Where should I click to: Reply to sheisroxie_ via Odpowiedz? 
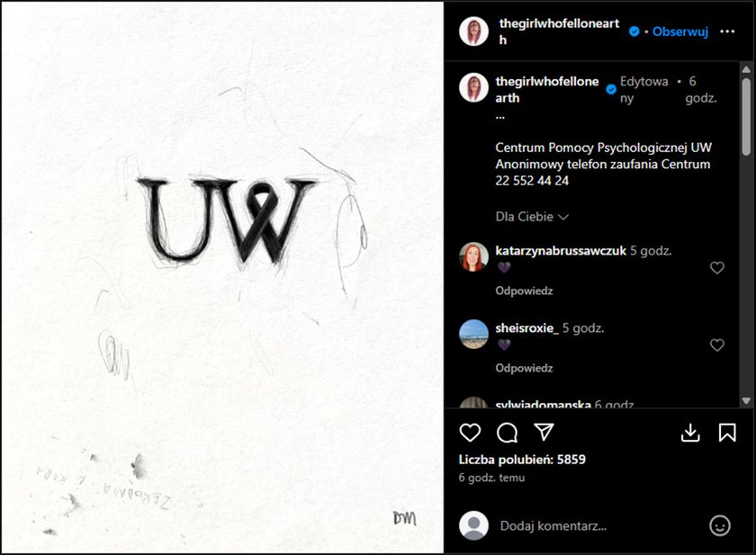pyautogui.click(x=524, y=368)
